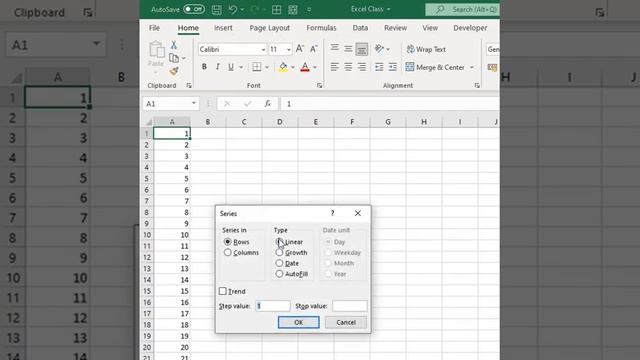The image size is (640, 360).
Task: Click Increase Font Size icon
Action: tap(300, 49)
